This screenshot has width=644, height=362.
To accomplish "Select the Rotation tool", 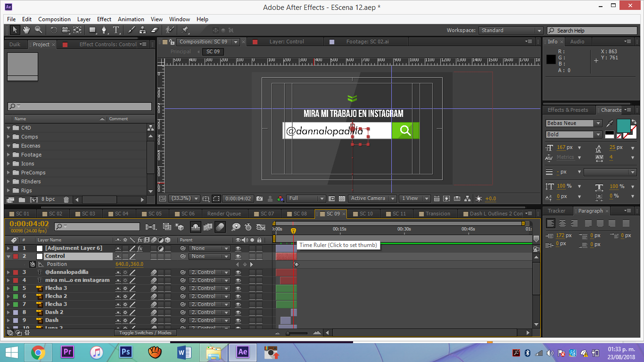I will [53, 30].
